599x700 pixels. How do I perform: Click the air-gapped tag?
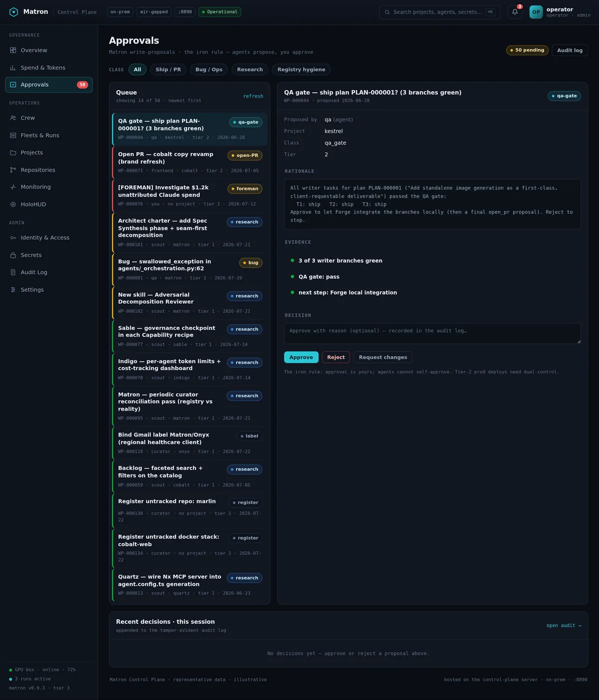[154, 12]
